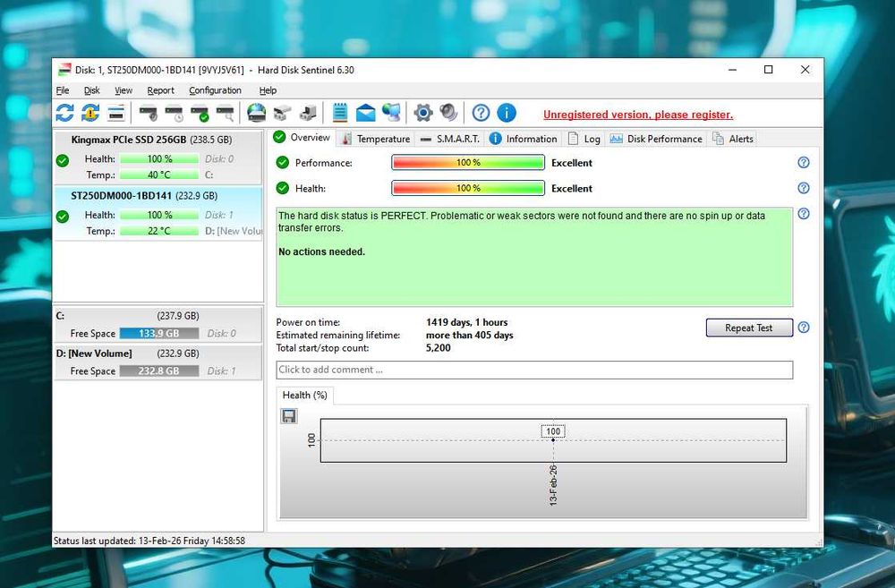Click the help icon beside Health bar
895x588 pixels.
pyautogui.click(x=803, y=188)
